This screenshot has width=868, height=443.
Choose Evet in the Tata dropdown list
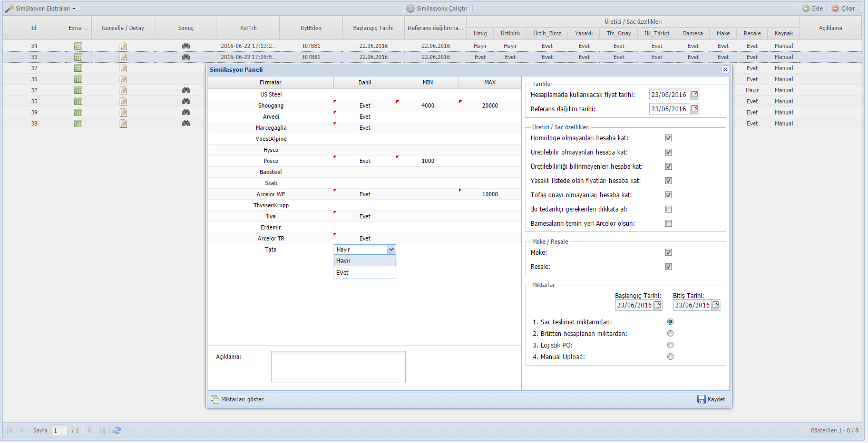pyautogui.click(x=365, y=273)
